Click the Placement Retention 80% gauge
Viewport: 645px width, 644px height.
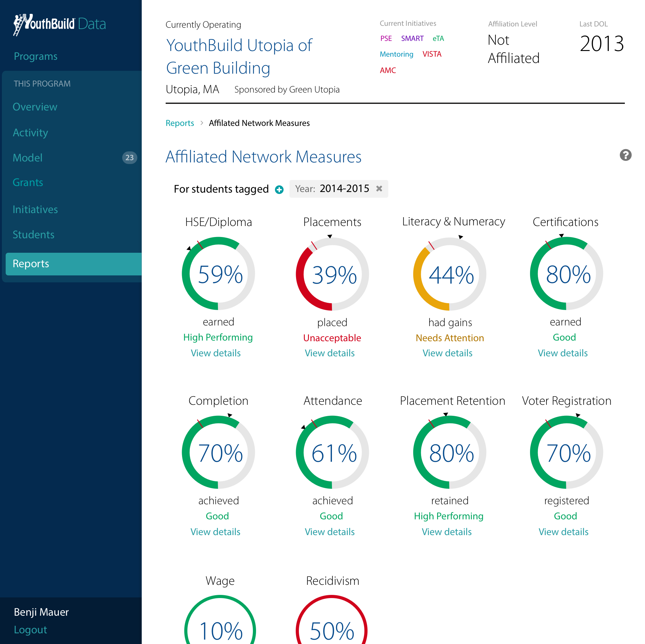(x=450, y=453)
